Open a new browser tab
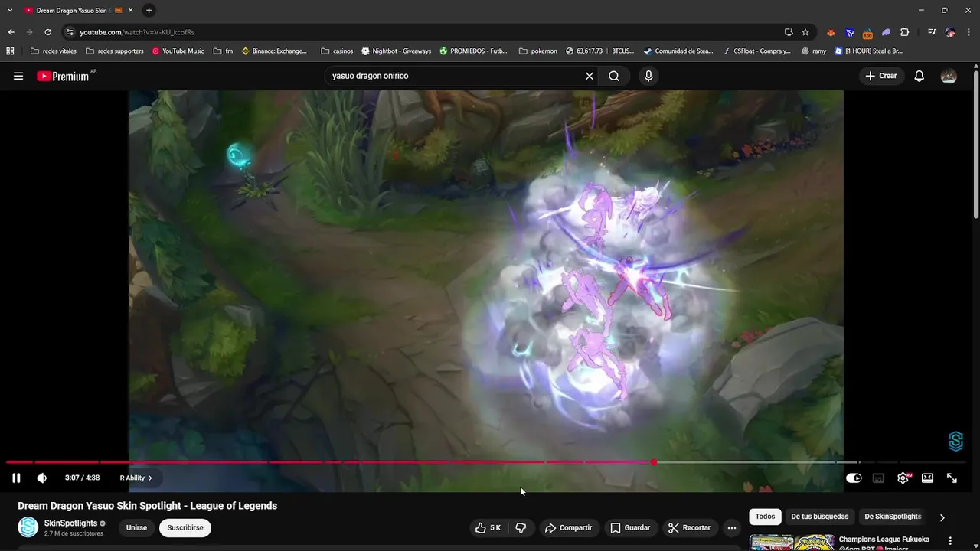Screen dimensions: 980x551 tap(149, 10)
